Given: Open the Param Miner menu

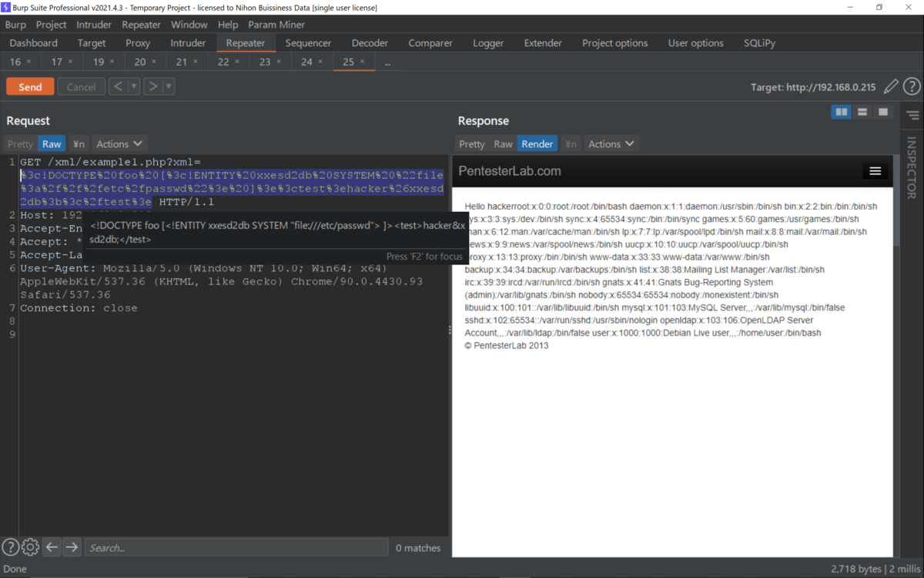Looking at the screenshot, I should 276,25.
